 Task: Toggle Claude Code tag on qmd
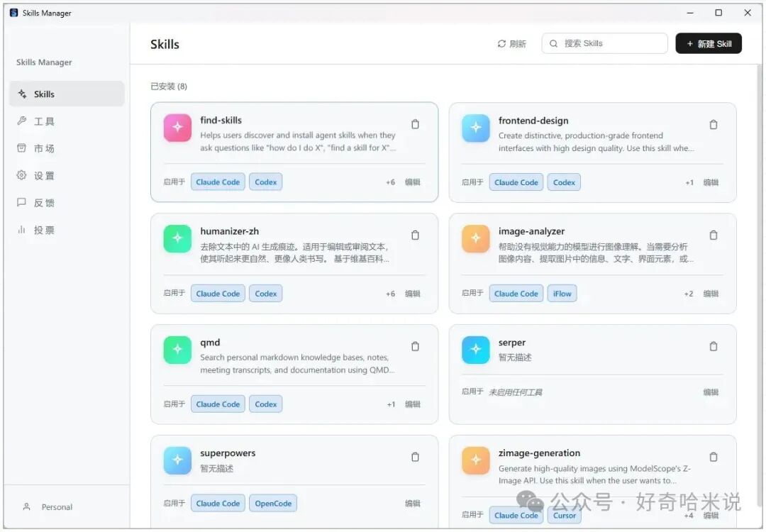pos(218,404)
